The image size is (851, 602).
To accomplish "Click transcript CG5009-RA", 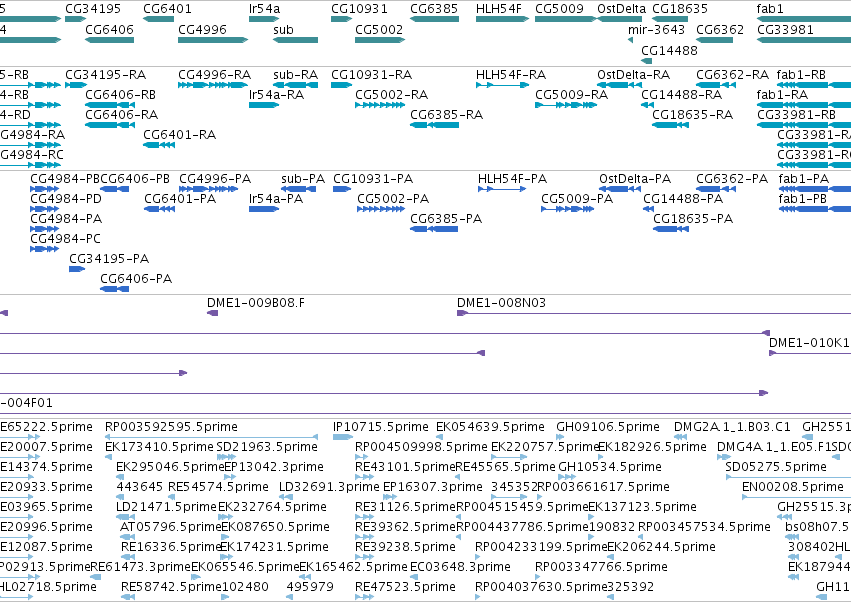I will click(x=566, y=105).
